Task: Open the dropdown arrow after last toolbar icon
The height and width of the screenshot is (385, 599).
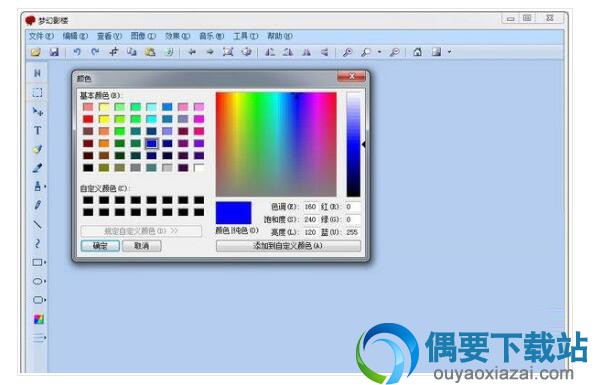Action: point(450,52)
